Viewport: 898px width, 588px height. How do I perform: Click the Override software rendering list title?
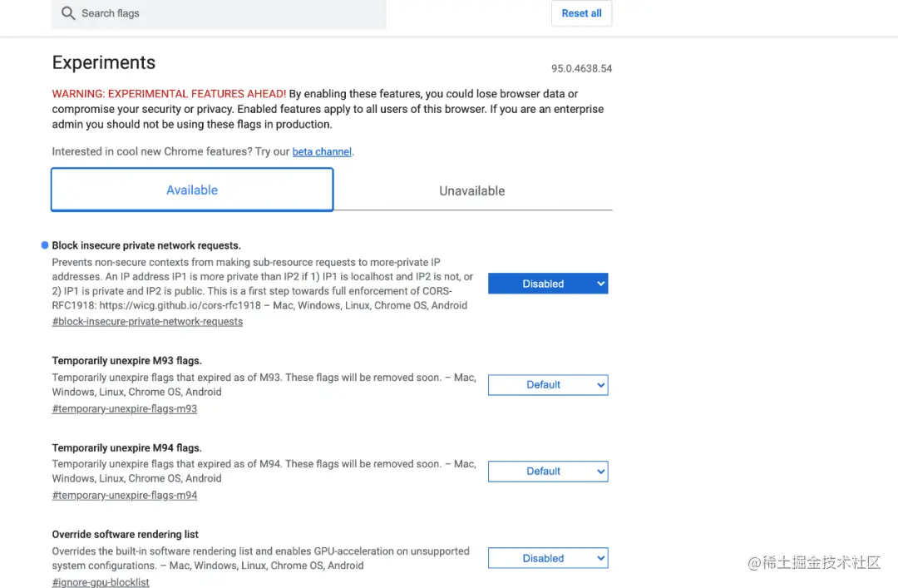[125, 535]
